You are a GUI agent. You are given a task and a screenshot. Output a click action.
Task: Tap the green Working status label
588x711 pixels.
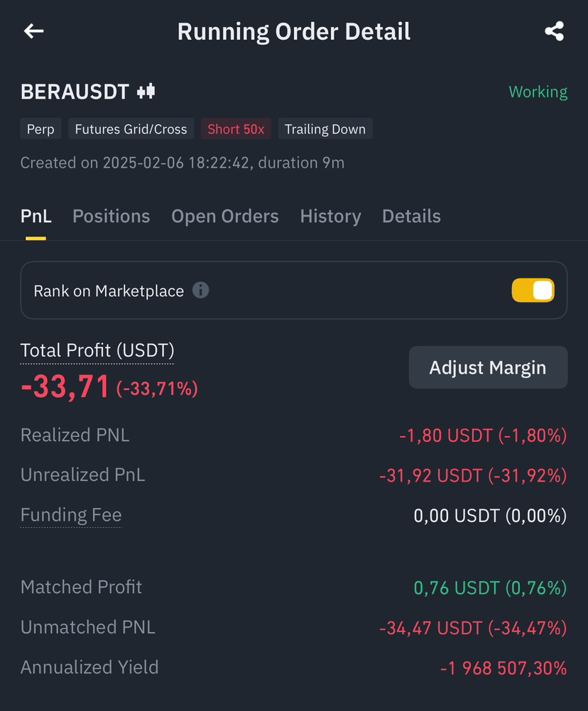tap(538, 92)
